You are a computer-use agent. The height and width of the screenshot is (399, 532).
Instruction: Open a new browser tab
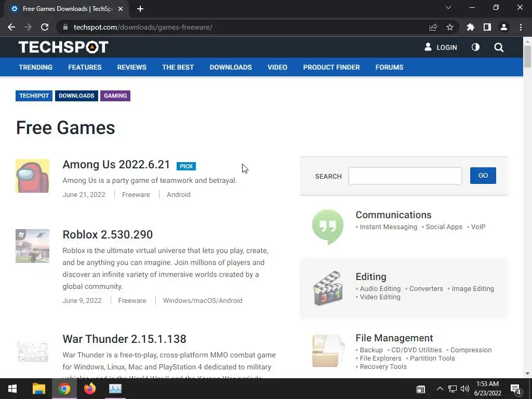pyautogui.click(x=140, y=9)
